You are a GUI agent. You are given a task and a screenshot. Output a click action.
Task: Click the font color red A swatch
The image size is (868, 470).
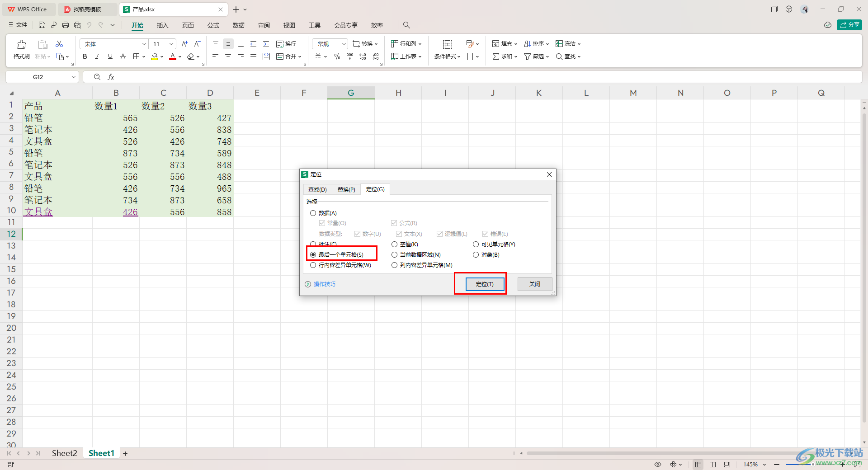pos(172,56)
